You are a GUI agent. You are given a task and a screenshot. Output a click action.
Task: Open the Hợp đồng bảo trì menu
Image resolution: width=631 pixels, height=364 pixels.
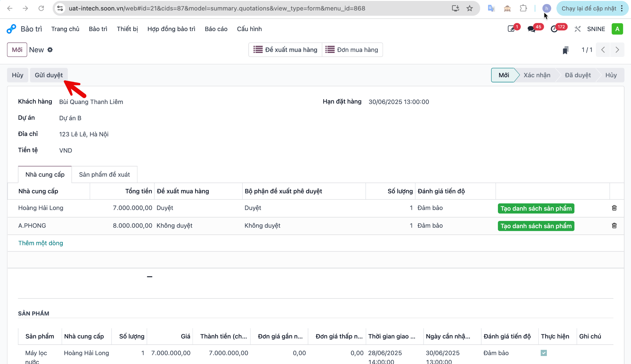coord(171,29)
